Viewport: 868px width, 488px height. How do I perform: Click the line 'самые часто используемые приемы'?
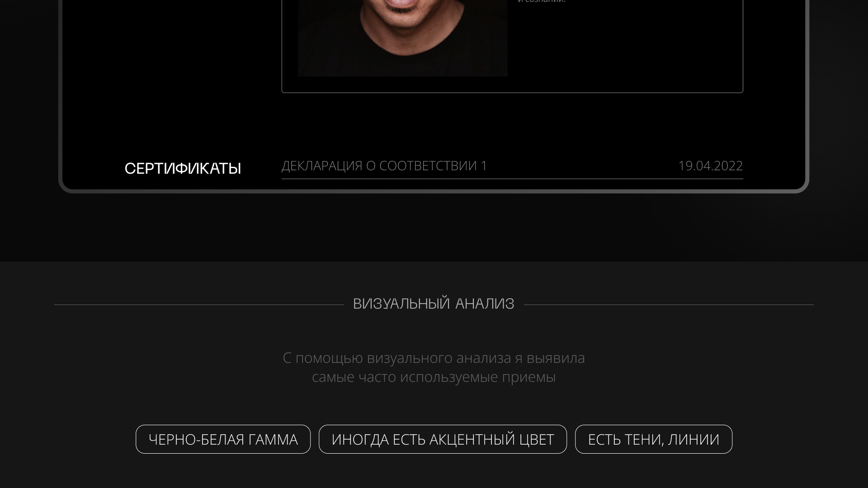click(434, 377)
